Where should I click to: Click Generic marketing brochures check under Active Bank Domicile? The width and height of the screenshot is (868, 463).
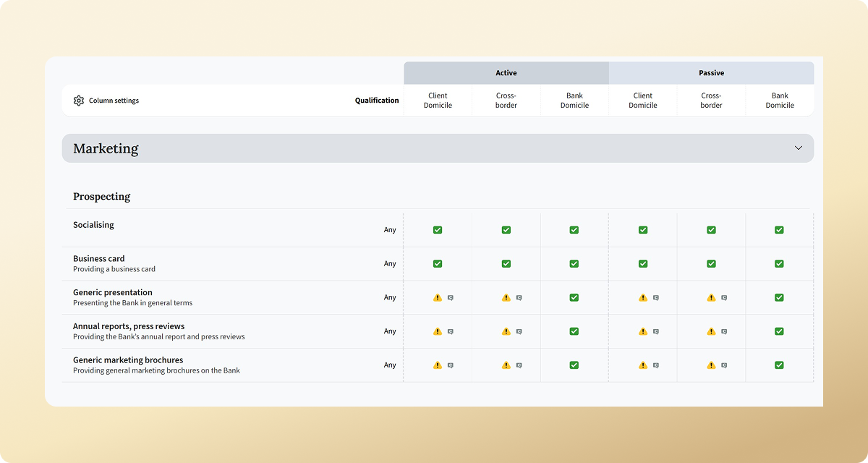pos(574,365)
